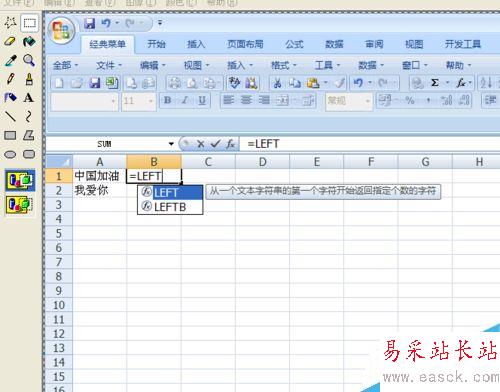Click cell A1 containing 中国加油
The width and height of the screenshot is (500, 392).
99,176
